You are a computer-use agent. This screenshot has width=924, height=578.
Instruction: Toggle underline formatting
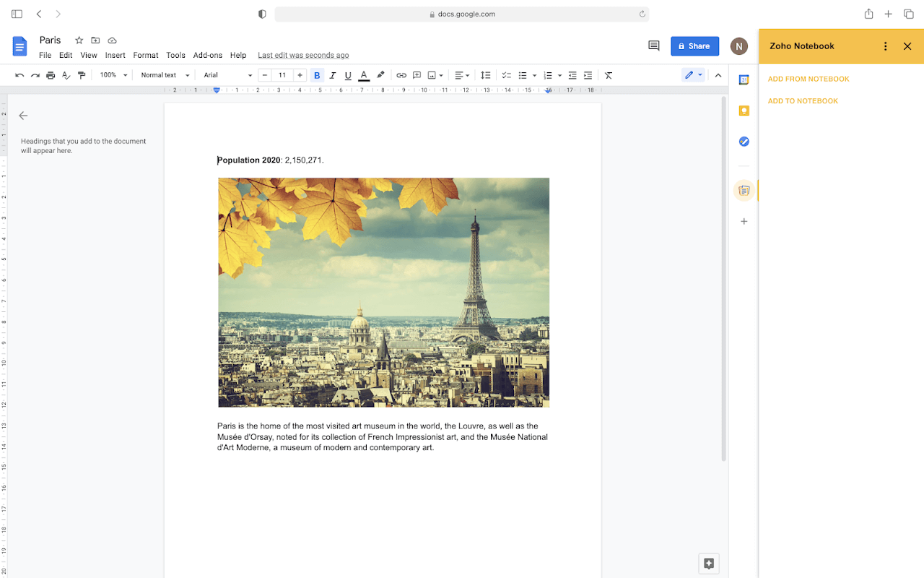[347, 74]
